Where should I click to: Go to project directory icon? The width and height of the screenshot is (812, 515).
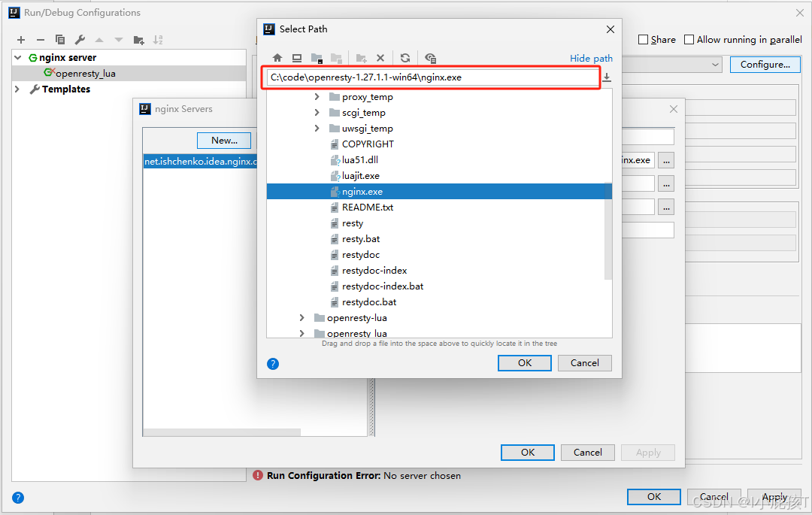point(317,58)
